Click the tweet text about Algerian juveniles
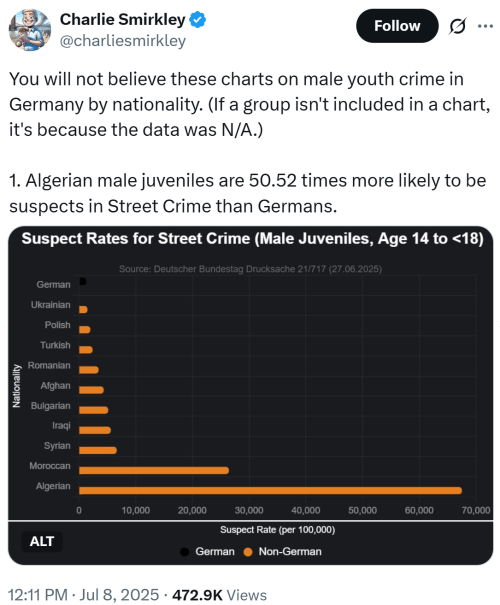Viewport: 500px width, 605px height. click(247, 193)
